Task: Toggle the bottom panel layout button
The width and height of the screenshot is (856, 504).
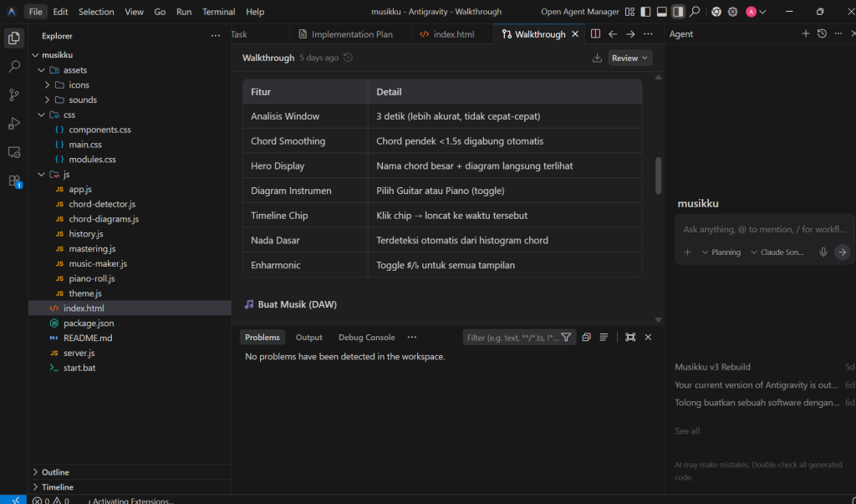Action: (661, 12)
